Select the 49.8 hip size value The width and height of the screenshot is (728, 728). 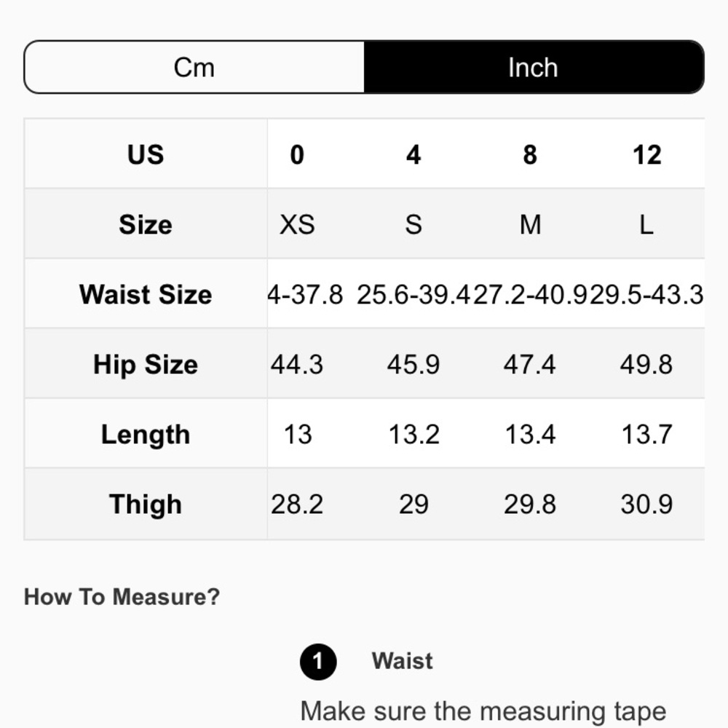646,364
